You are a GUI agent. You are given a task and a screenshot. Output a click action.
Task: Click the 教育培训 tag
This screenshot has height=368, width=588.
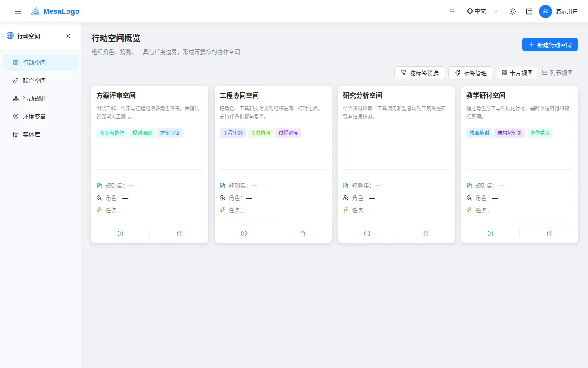[x=479, y=133]
